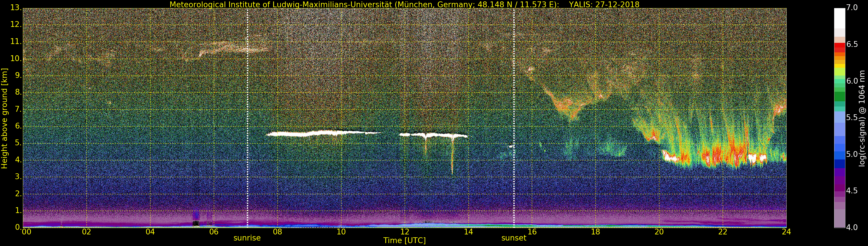The image size is (868, 246).
Task: Click the dark blue colorbar segment near 5.0
Action: (839, 164)
